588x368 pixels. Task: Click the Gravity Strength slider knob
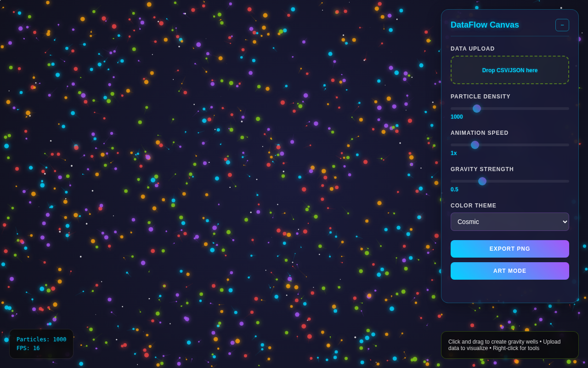point(482,181)
